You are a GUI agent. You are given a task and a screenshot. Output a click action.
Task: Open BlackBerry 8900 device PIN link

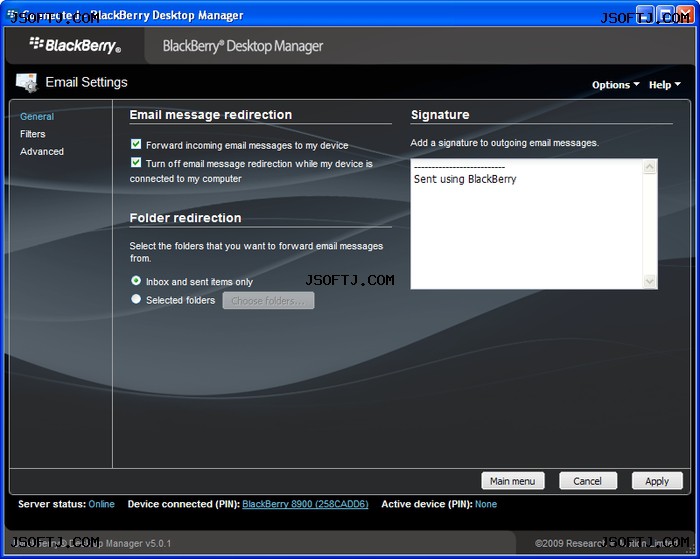click(x=305, y=504)
